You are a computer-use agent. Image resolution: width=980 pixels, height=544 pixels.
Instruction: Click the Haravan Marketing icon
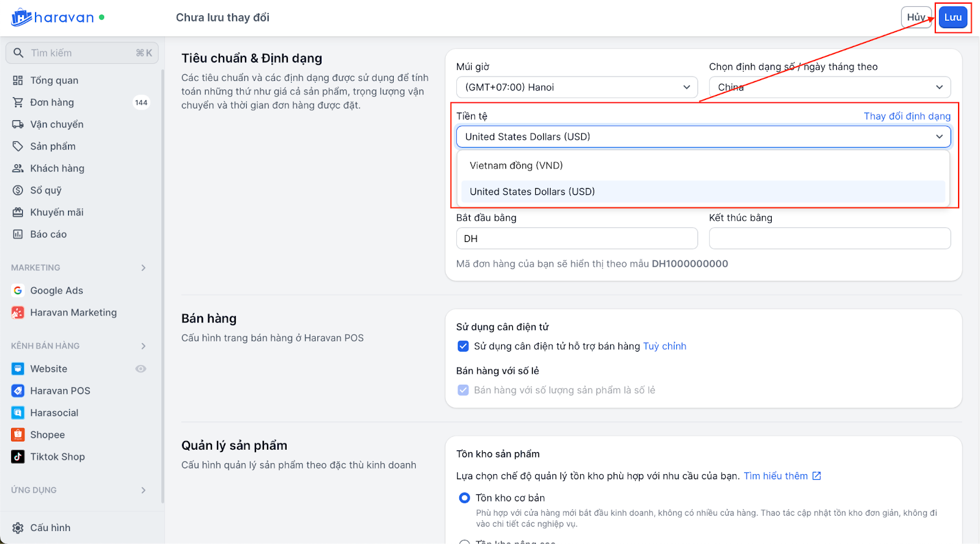coord(18,312)
